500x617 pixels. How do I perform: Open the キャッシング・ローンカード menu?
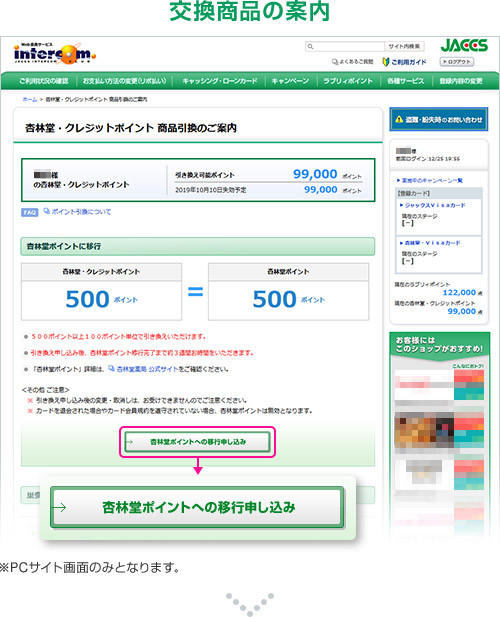point(220,81)
